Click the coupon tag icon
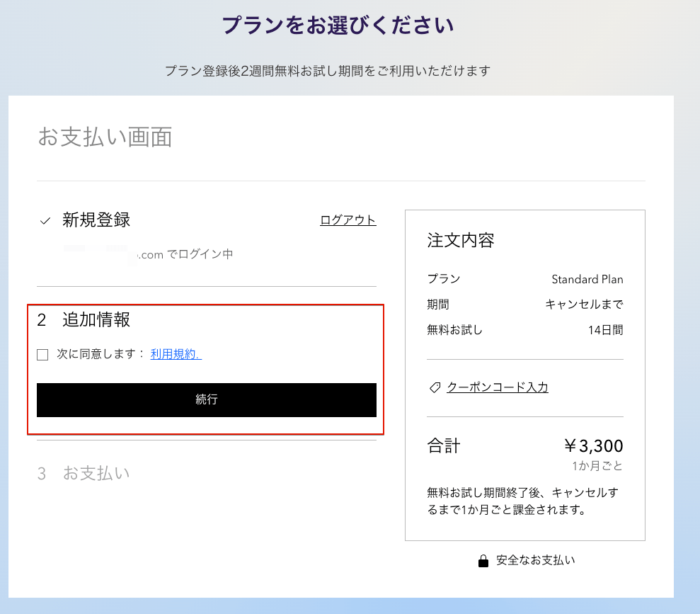 click(435, 387)
